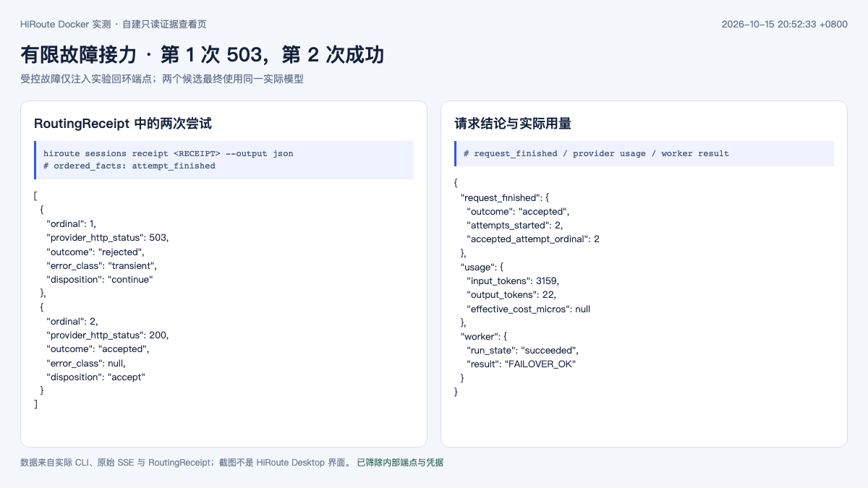The image size is (868, 488).
Task: Click the green text '已筛除内部端点与凭据'
Action: [x=400, y=463]
